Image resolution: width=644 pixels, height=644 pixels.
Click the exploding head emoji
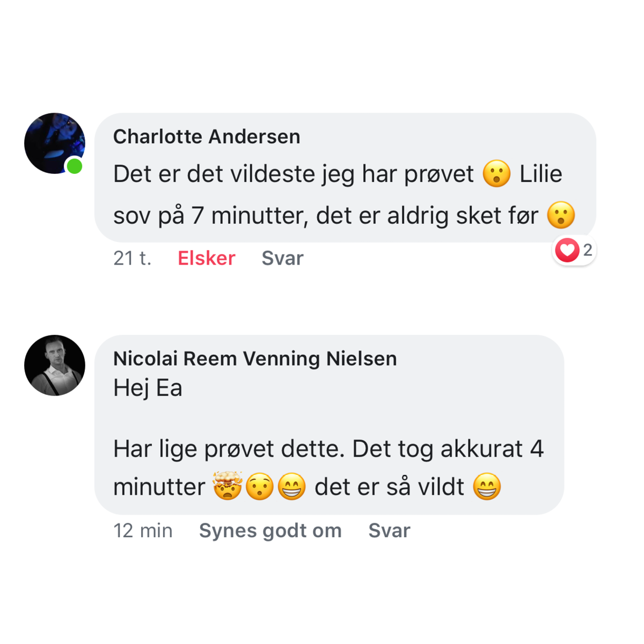(x=228, y=486)
